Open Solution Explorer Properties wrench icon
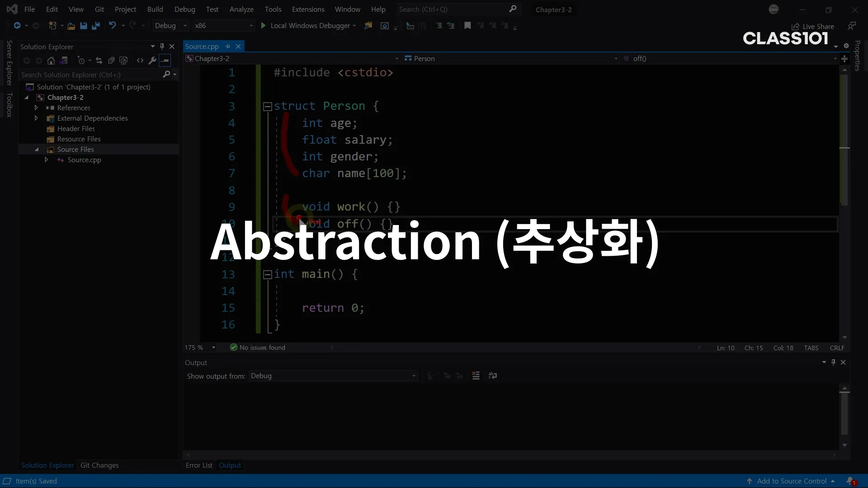Image resolution: width=868 pixels, height=488 pixels. [x=152, y=61]
